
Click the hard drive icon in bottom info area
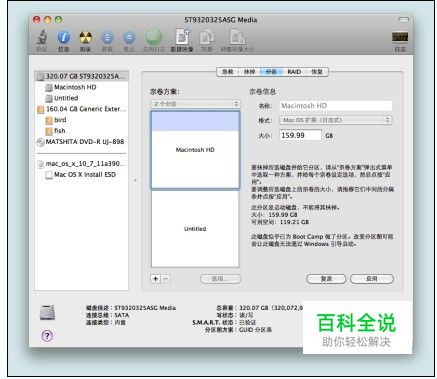pos(47,312)
